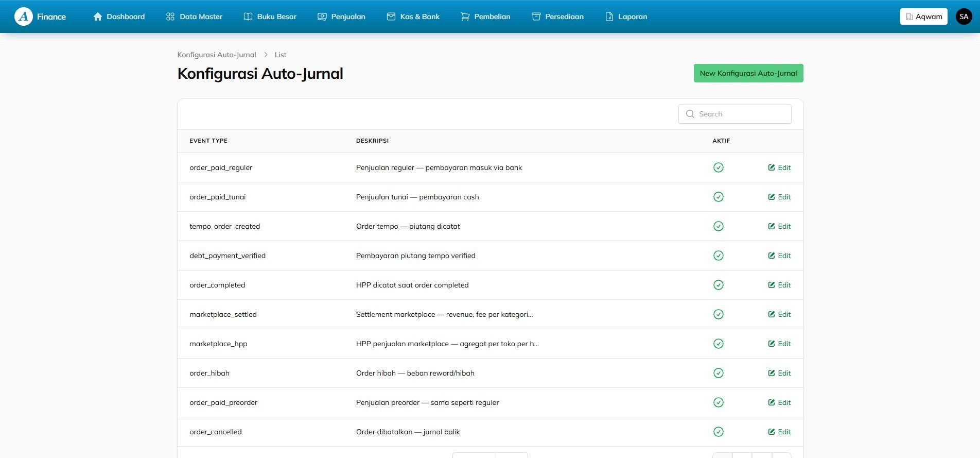Screen dimensions: 980x458
Task: Edit the order_paid_tunai configuration
Action: point(779,197)
